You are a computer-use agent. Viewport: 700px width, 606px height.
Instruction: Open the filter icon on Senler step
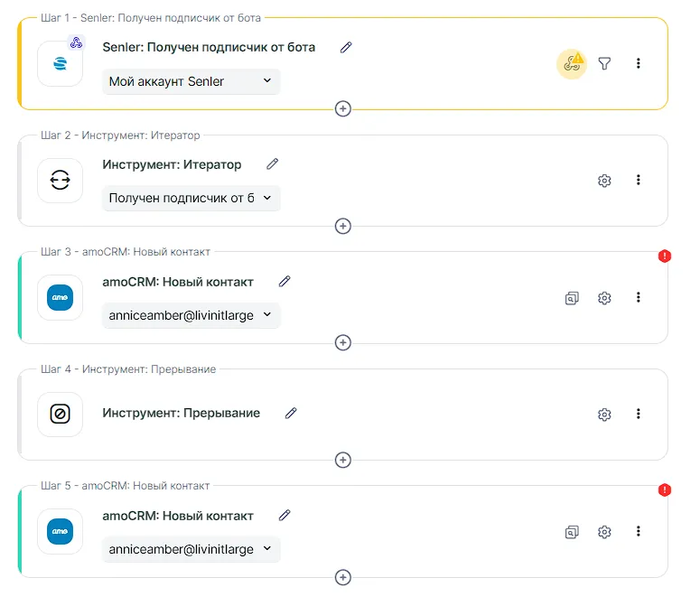tap(605, 63)
